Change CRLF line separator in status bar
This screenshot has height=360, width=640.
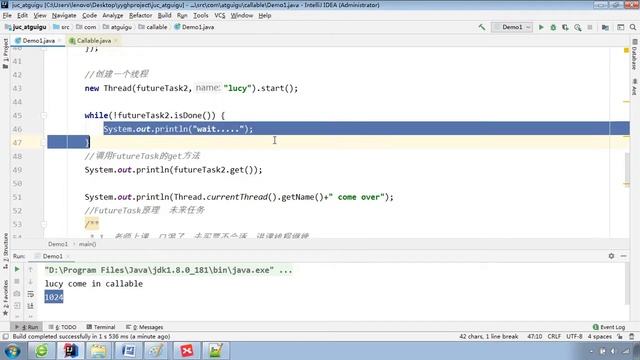click(x=554, y=336)
